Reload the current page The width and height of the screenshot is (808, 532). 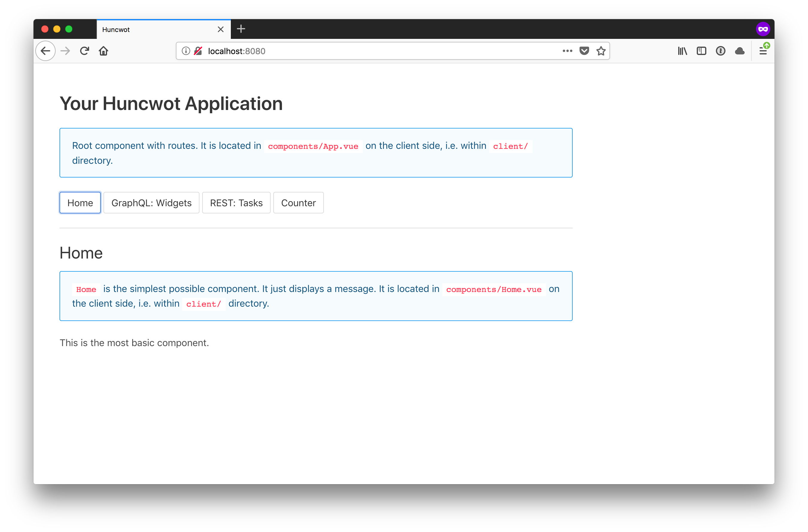pos(85,51)
